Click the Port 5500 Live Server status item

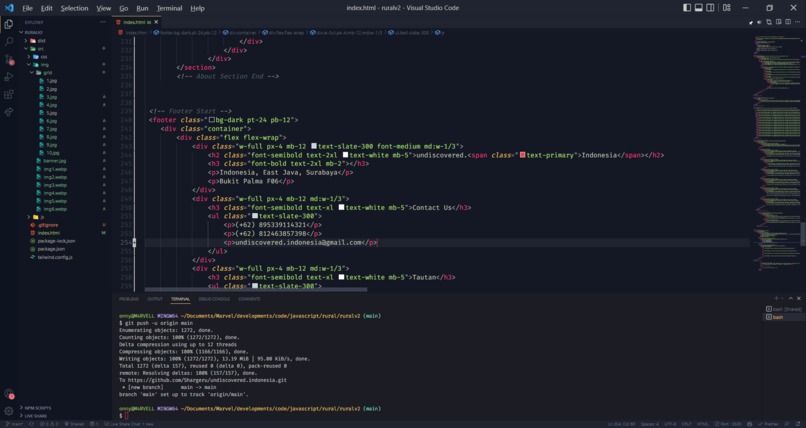coord(728,424)
